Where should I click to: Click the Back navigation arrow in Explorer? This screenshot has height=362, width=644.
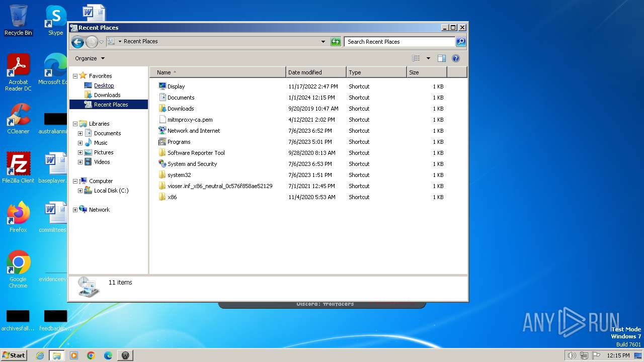click(x=77, y=42)
